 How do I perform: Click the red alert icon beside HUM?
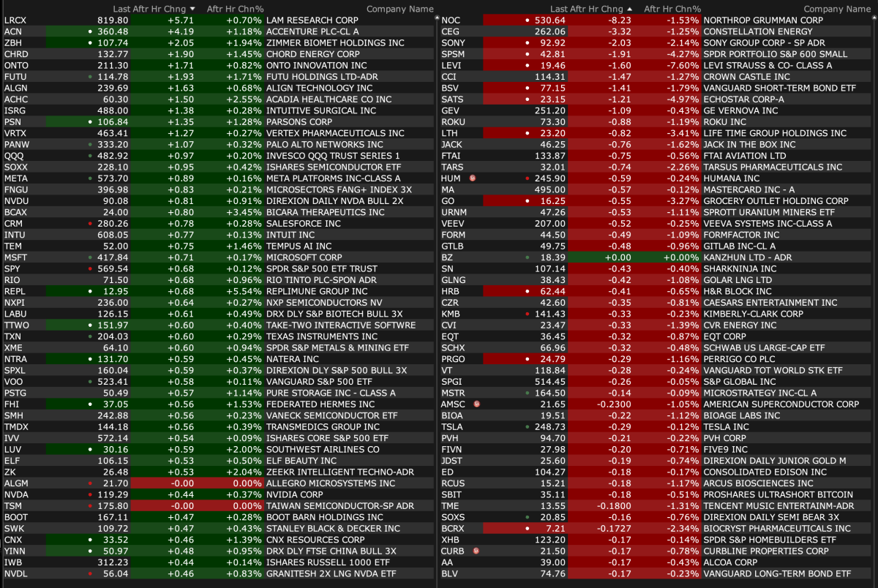472,178
